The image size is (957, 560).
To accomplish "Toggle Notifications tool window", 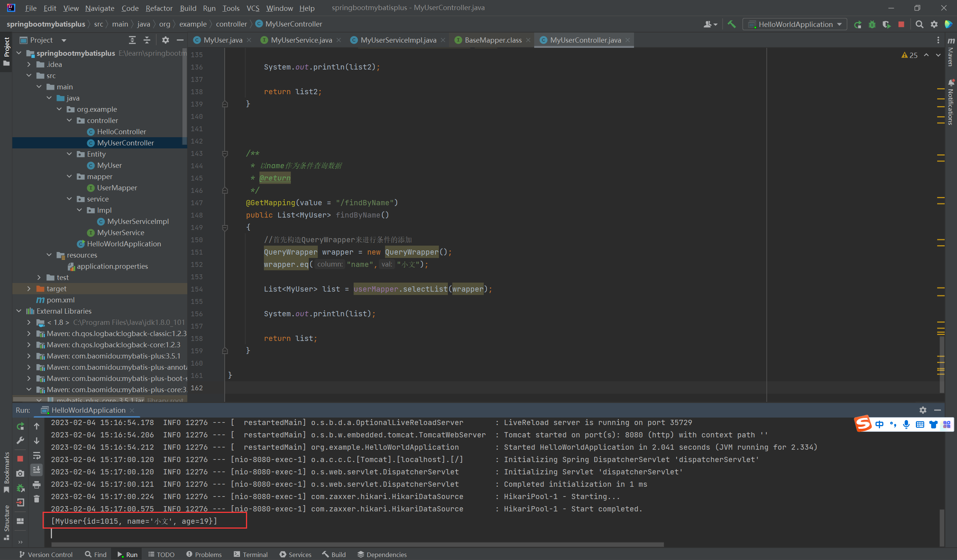I will tap(951, 102).
